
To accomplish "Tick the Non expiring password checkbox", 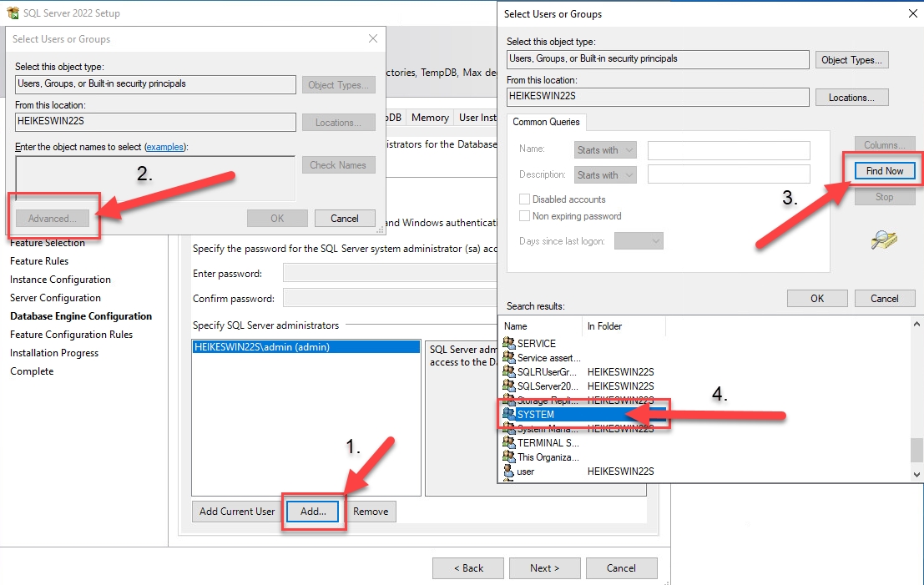I will point(524,215).
